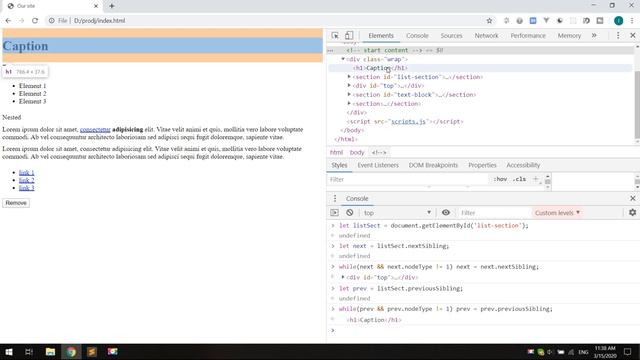This screenshot has width=640, height=360.
Task: Select the h1 Caption element row
Action: pos(480,68)
